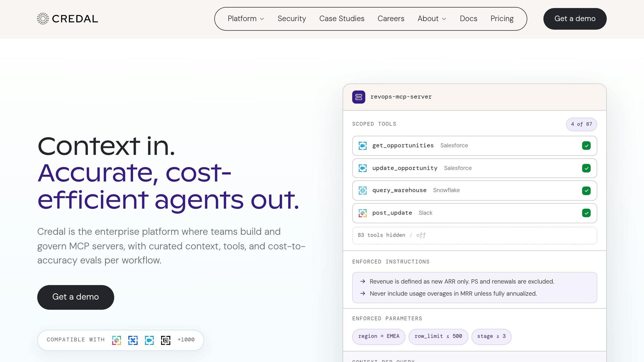Click the Salesforce label in get_opportunities row

click(x=454, y=145)
